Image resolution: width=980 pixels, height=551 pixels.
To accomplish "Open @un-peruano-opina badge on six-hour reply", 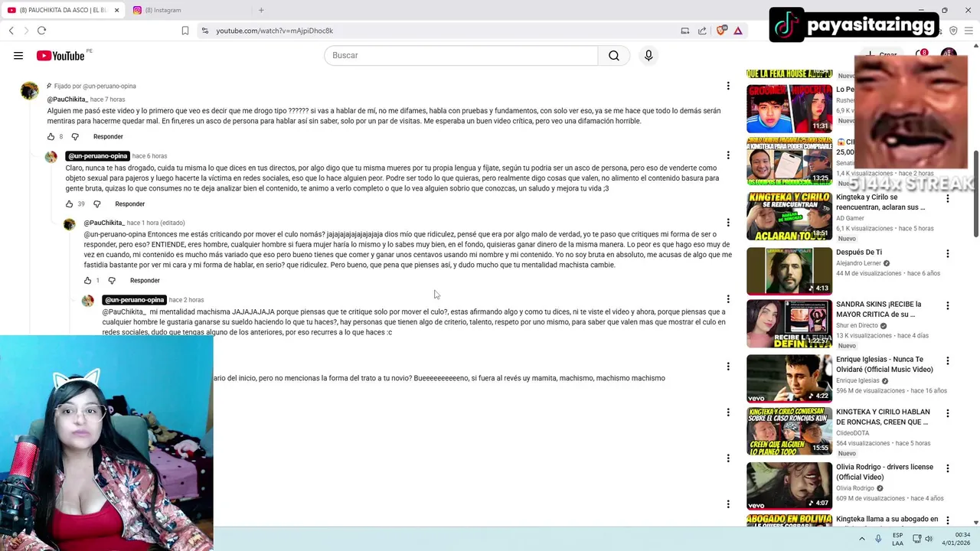I will pos(97,156).
